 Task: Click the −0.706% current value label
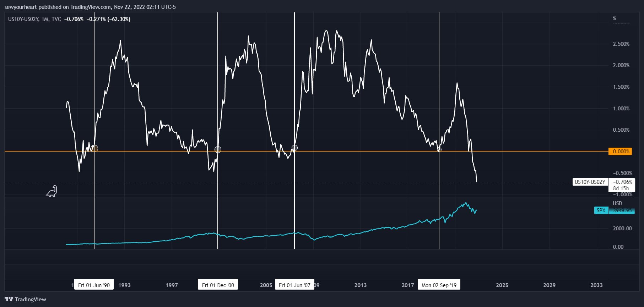click(622, 182)
